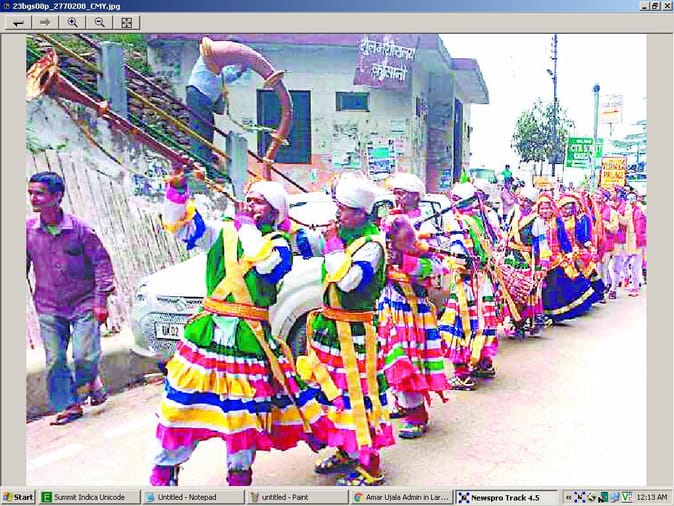674x506 pixels.
Task: Click the displayed procession photo
Action: pyautogui.click(x=336, y=260)
